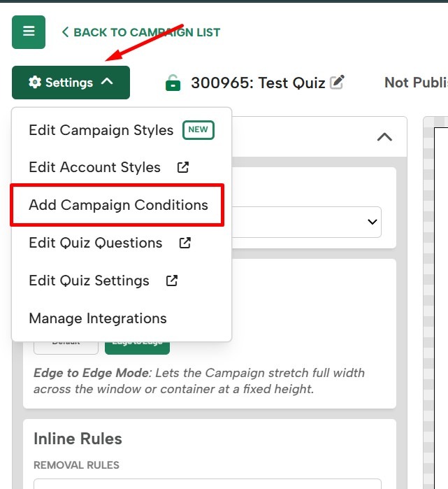Viewport: 448px width, 489px height.
Task: Go back to campaign list
Action: click(x=140, y=32)
